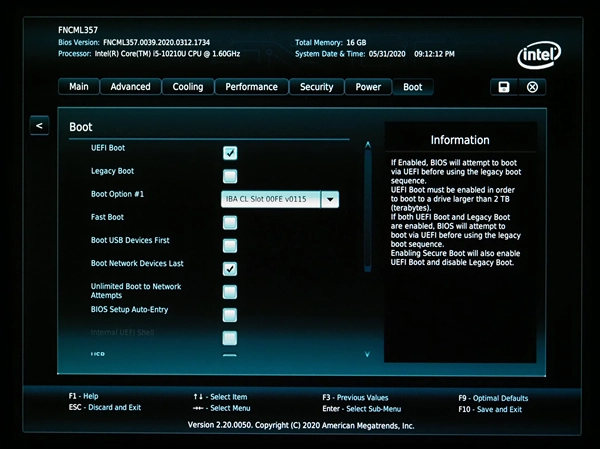Select the Performance tab

coord(251,87)
